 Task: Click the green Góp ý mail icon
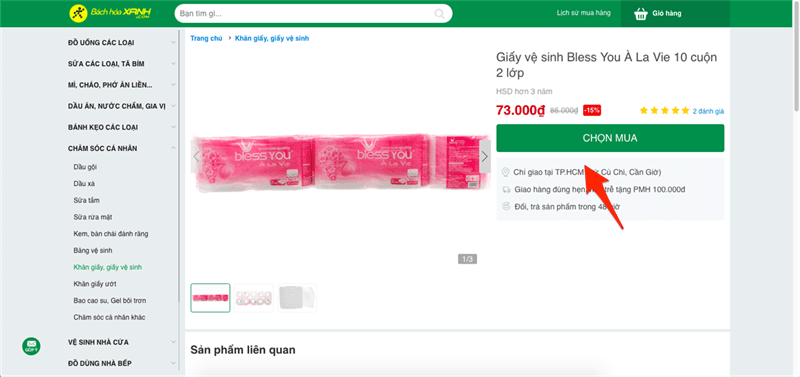click(31, 346)
